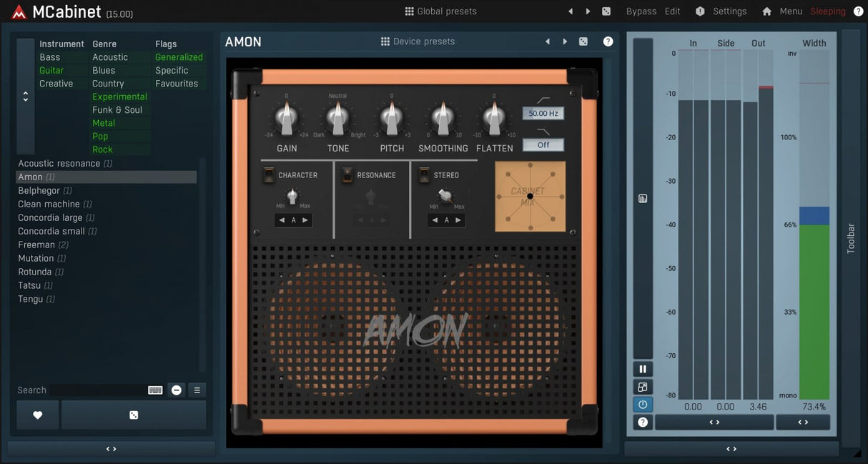This screenshot has height=464, width=868.
Task: Open the Home icon in the top bar
Action: [x=766, y=11]
